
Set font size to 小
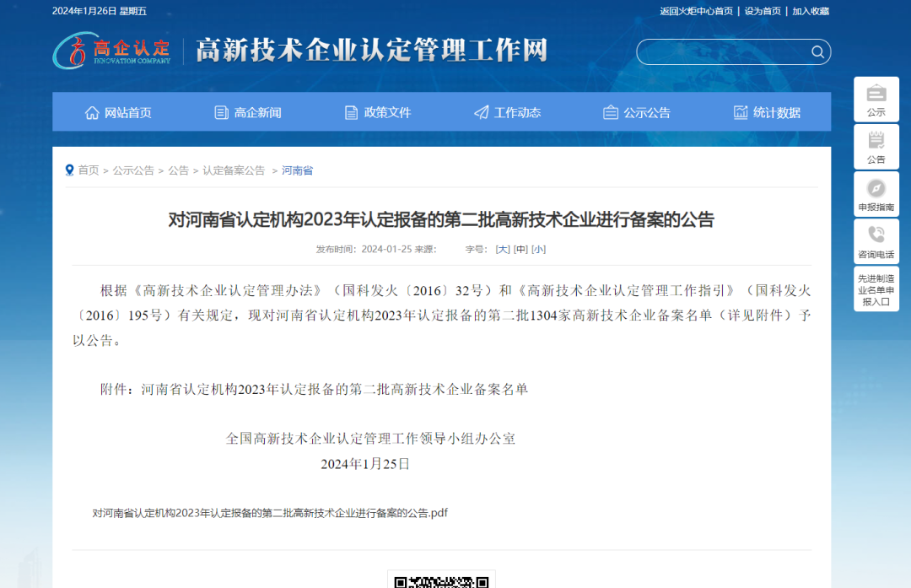click(538, 249)
